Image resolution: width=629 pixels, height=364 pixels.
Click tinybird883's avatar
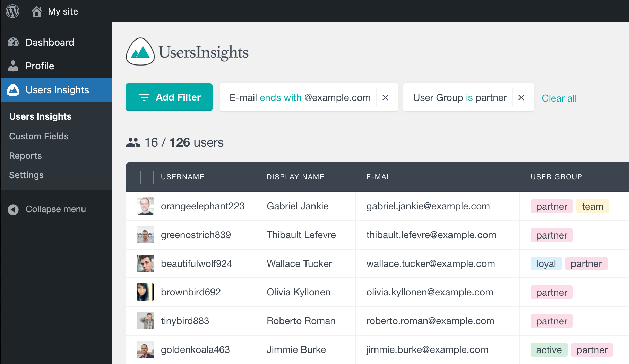point(145,321)
